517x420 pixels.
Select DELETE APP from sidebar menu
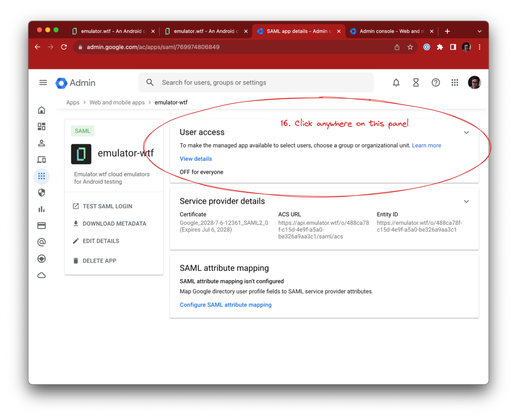(99, 261)
